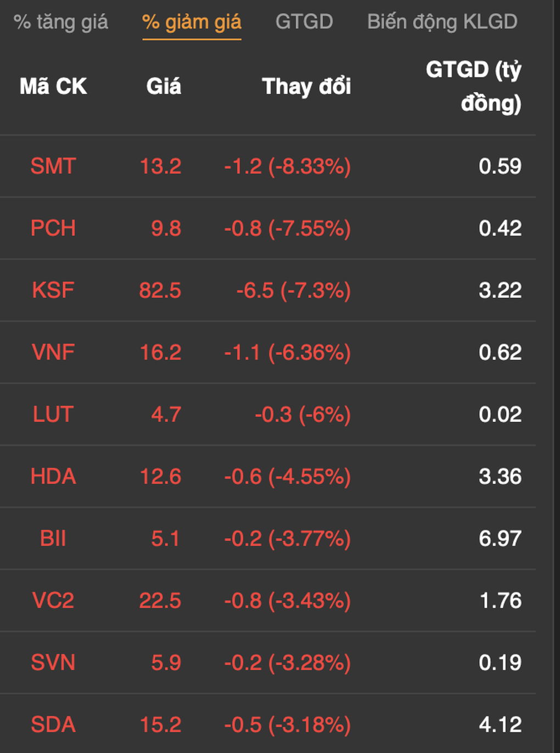560x753 pixels.
Task: Switch to the % tăng giá tab
Action: pos(61,22)
